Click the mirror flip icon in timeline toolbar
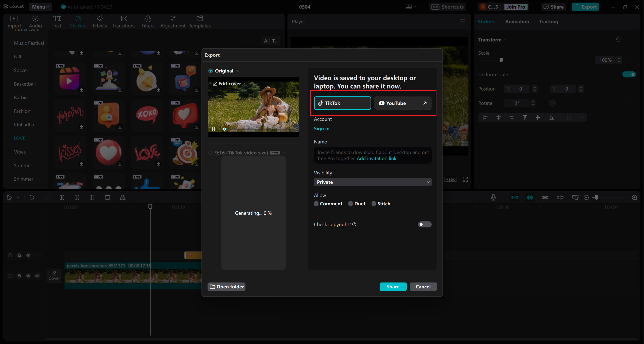The image size is (644, 344). pos(123,198)
